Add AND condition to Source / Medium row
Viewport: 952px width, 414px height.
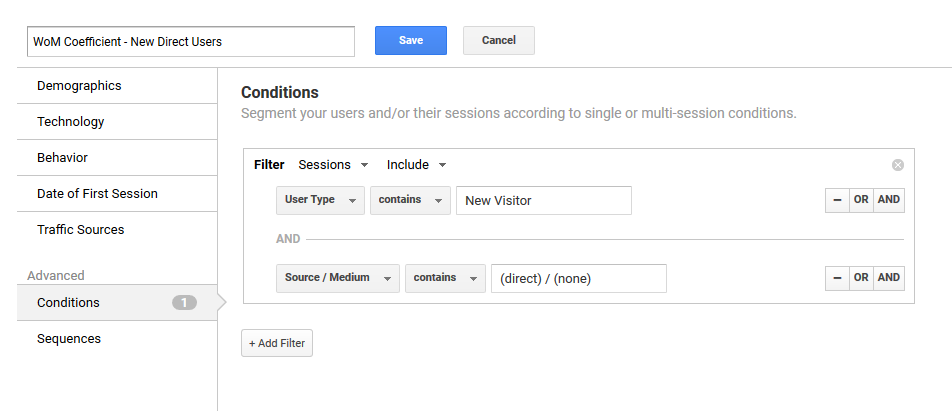[889, 278]
